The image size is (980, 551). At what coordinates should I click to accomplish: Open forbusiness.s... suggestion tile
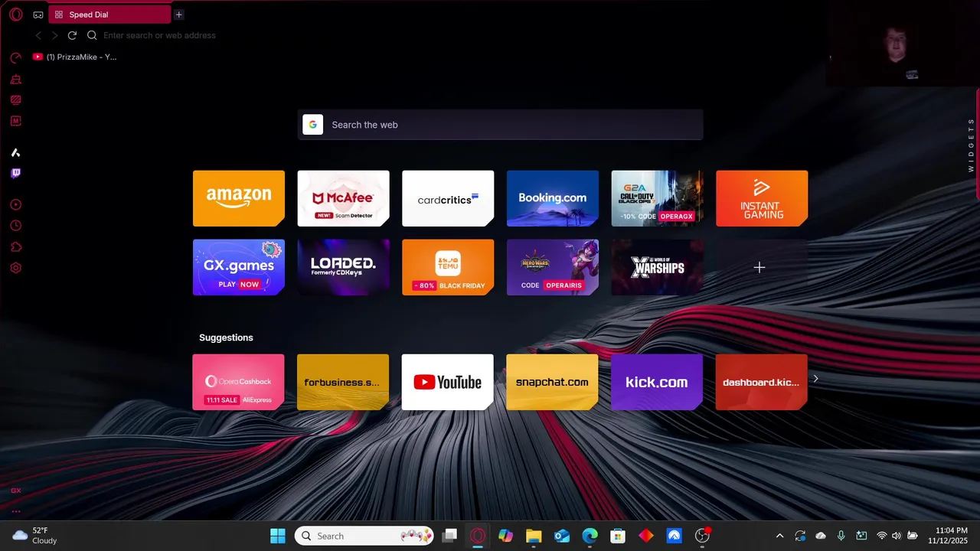point(343,382)
